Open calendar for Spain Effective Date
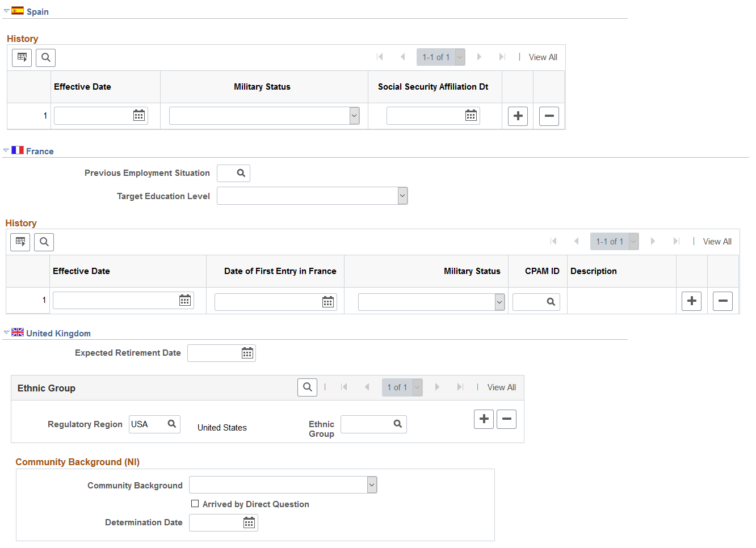 point(139,116)
